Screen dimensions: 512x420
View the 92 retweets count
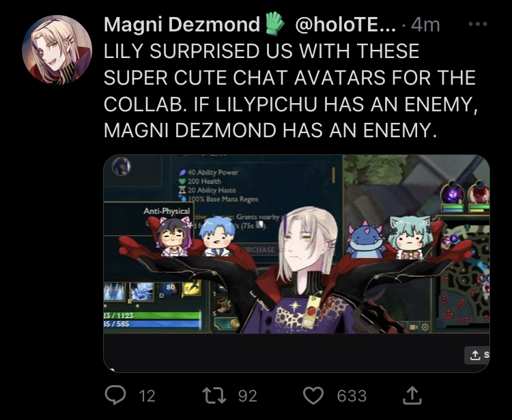click(248, 396)
